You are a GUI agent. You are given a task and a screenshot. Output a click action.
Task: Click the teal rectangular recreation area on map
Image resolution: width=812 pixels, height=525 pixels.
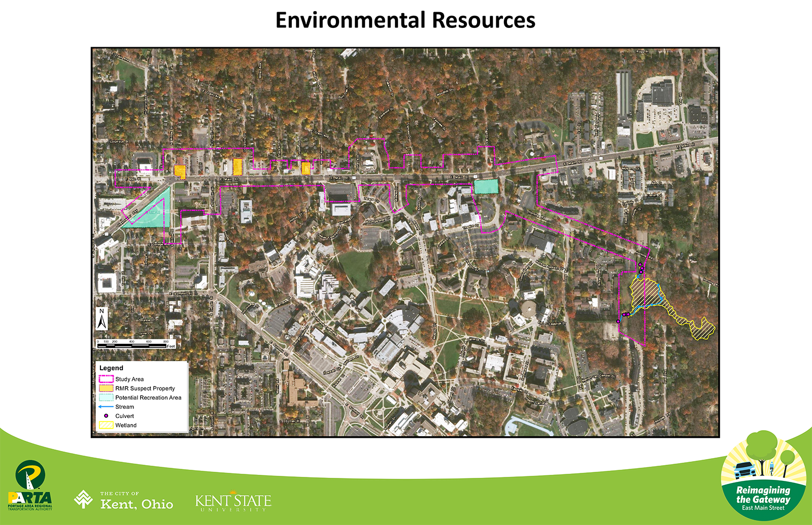tap(486, 186)
